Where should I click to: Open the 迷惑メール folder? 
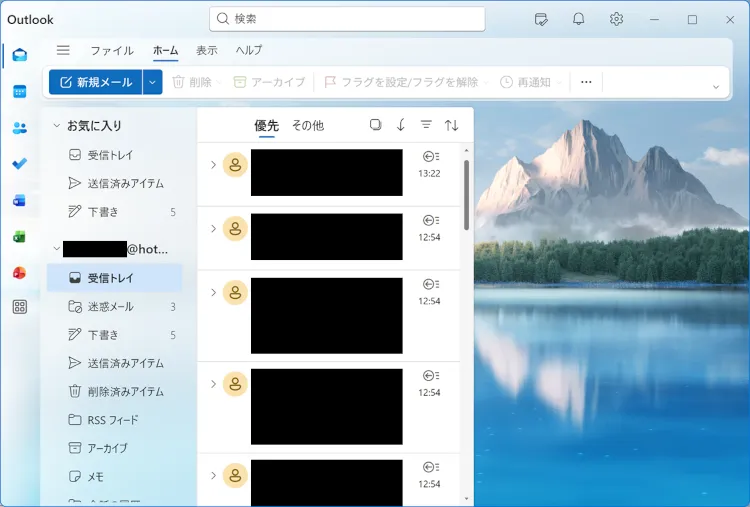(115, 306)
